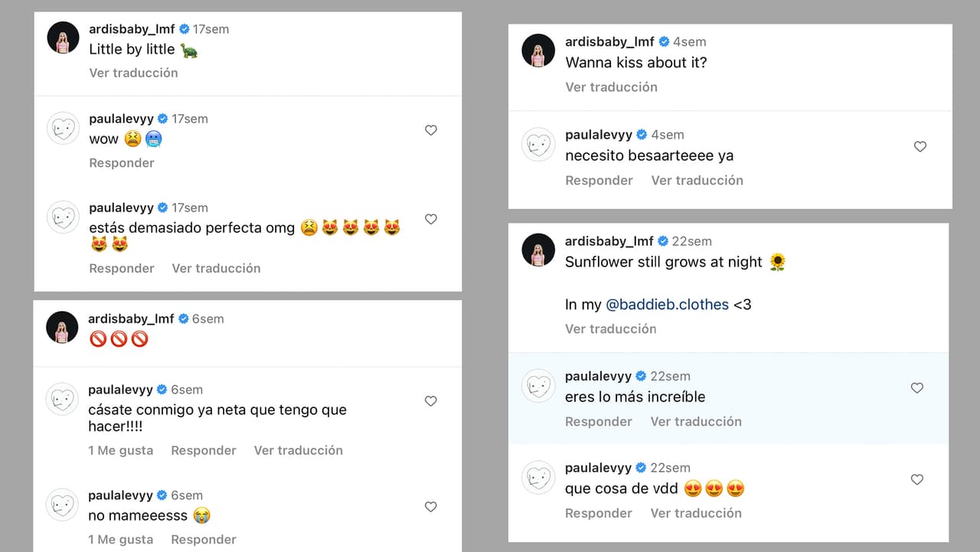Toggle like on "estás demasiado perfecta" comment
Viewport: 980px width, 552px height.
431,218
